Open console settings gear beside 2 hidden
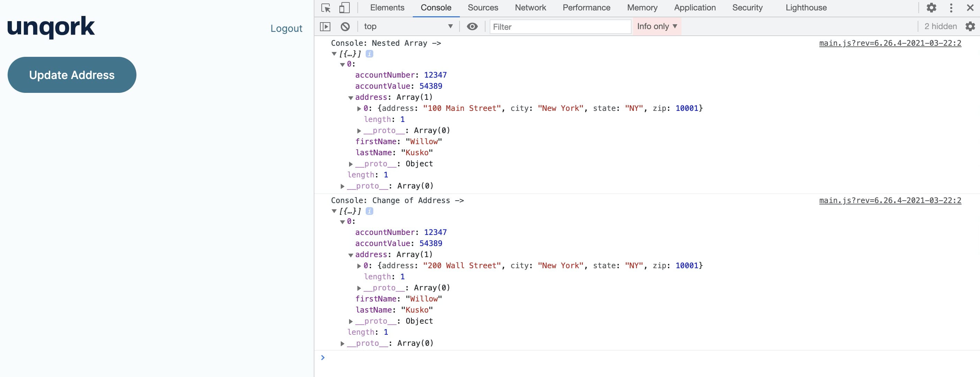The height and width of the screenshot is (377, 980). pos(970,26)
